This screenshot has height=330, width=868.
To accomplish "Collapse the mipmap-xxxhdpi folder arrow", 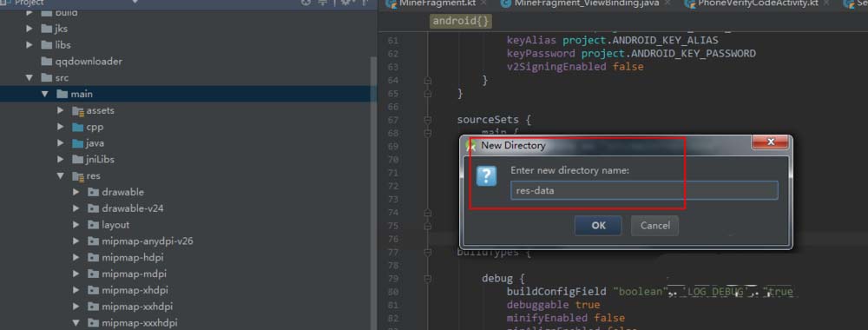I will [x=76, y=323].
